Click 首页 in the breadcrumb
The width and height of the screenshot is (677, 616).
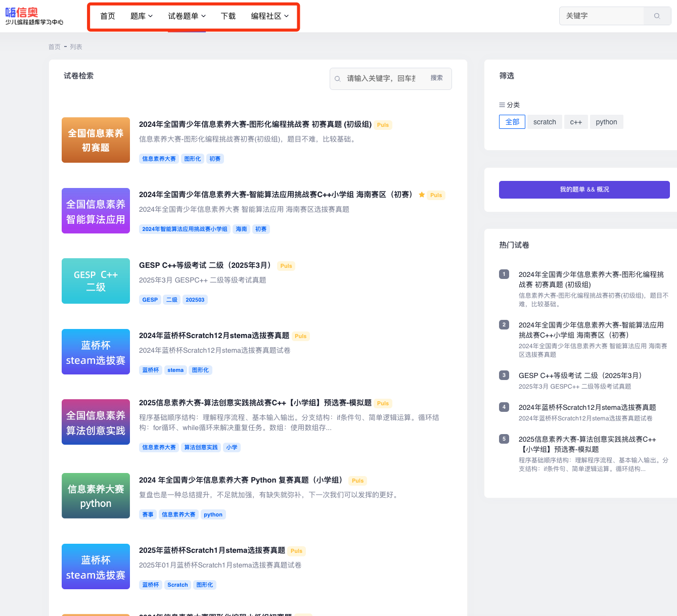click(55, 47)
